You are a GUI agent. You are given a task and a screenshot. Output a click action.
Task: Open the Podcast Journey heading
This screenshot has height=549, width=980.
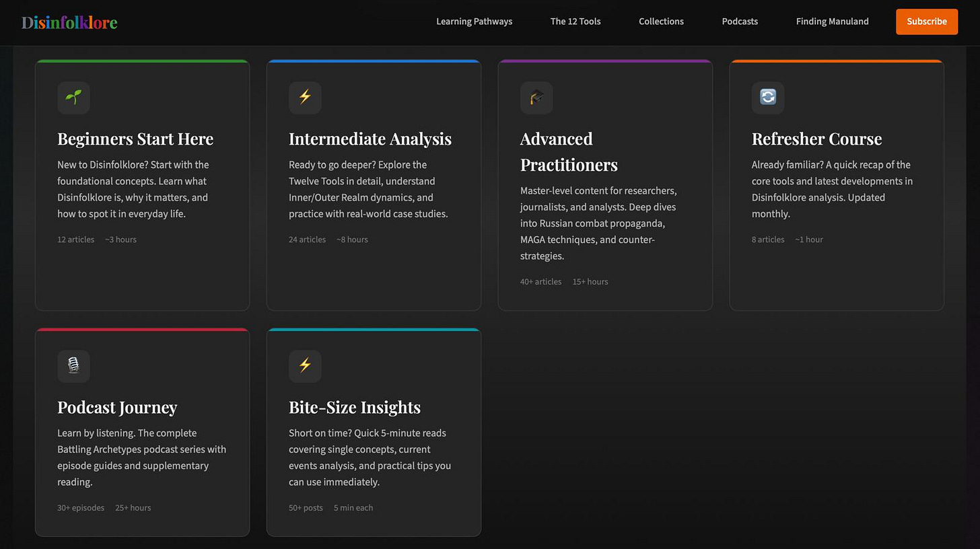coord(117,407)
